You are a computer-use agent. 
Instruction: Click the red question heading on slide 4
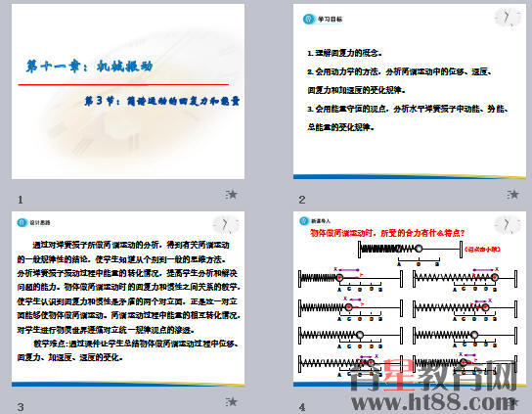pyautogui.click(x=387, y=233)
